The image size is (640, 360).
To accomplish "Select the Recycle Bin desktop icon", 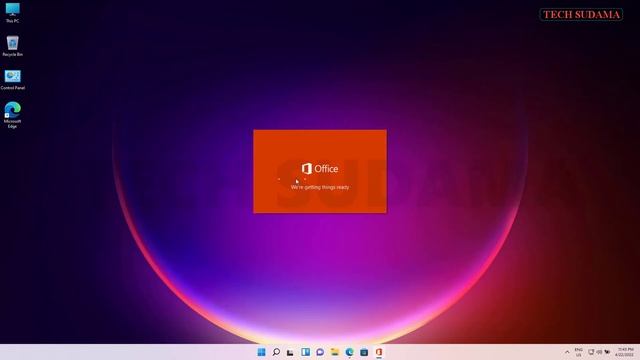I will [12, 46].
